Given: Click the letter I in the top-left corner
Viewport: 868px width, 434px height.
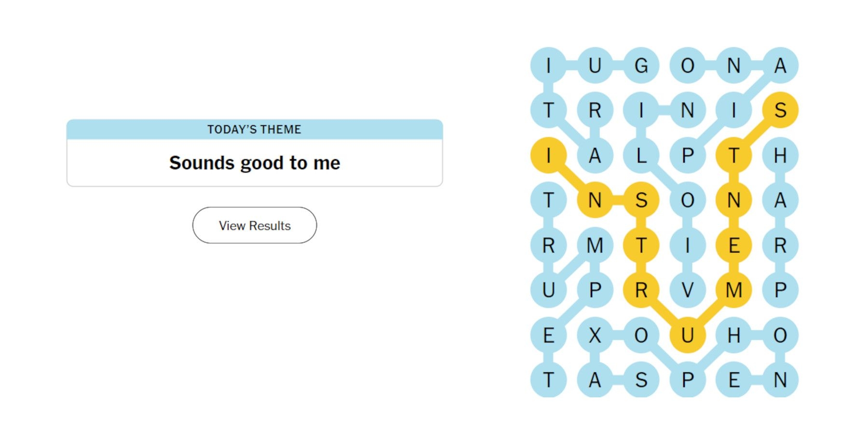Looking at the screenshot, I should 548,65.
